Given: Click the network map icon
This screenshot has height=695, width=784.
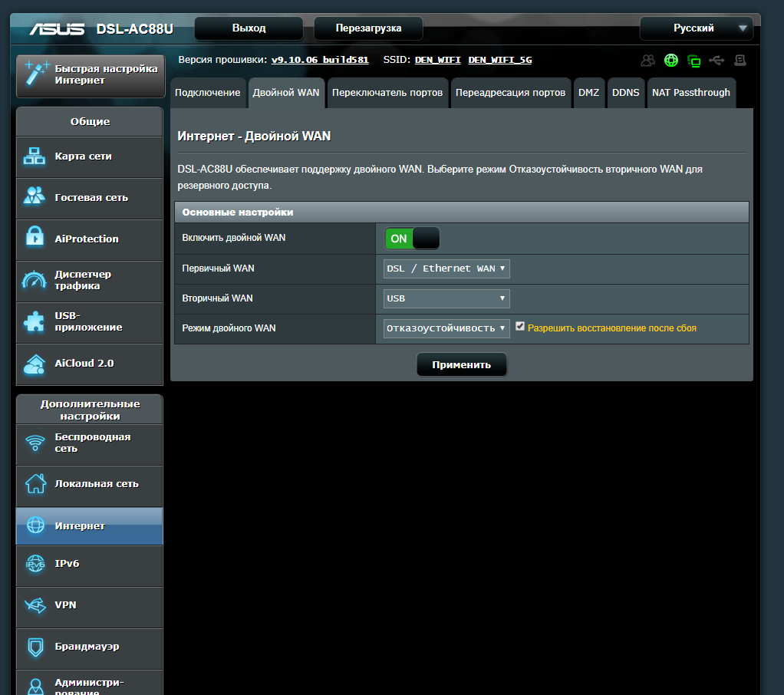Looking at the screenshot, I should pyautogui.click(x=35, y=156).
